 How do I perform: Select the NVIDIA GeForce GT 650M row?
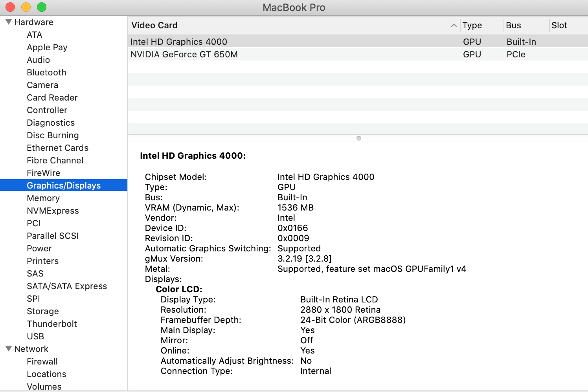pos(358,54)
